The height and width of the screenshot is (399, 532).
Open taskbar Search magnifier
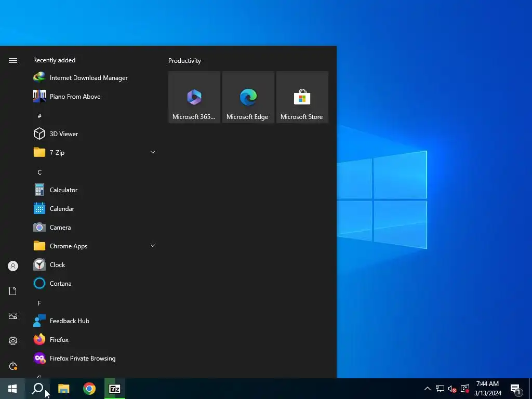(x=37, y=389)
